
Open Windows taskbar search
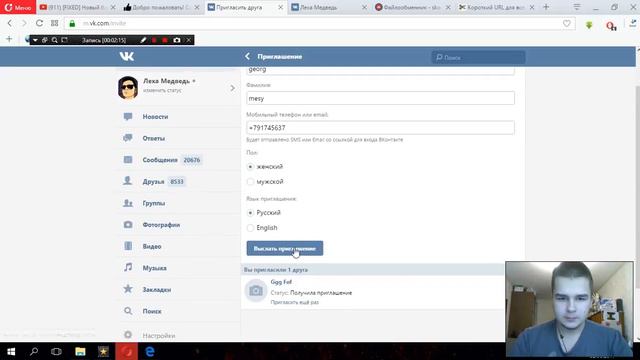(34, 351)
